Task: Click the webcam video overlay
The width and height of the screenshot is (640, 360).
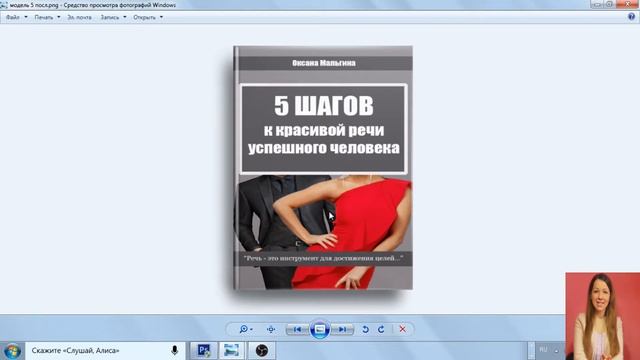Action: click(602, 316)
